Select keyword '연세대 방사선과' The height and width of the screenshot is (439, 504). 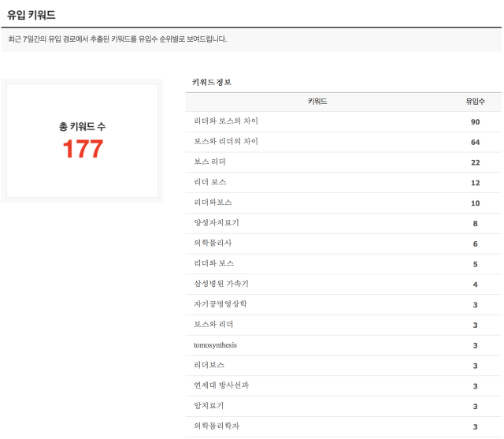(x=221, y=385)
